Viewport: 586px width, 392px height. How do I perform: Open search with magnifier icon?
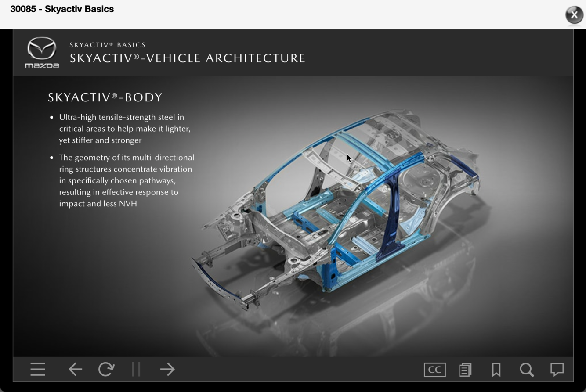(527, 370)
